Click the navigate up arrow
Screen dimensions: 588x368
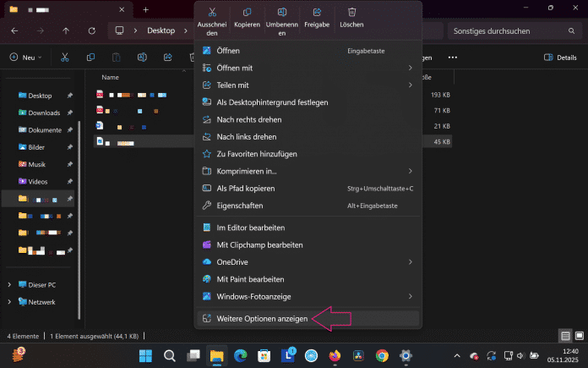[x=67, y=30]
